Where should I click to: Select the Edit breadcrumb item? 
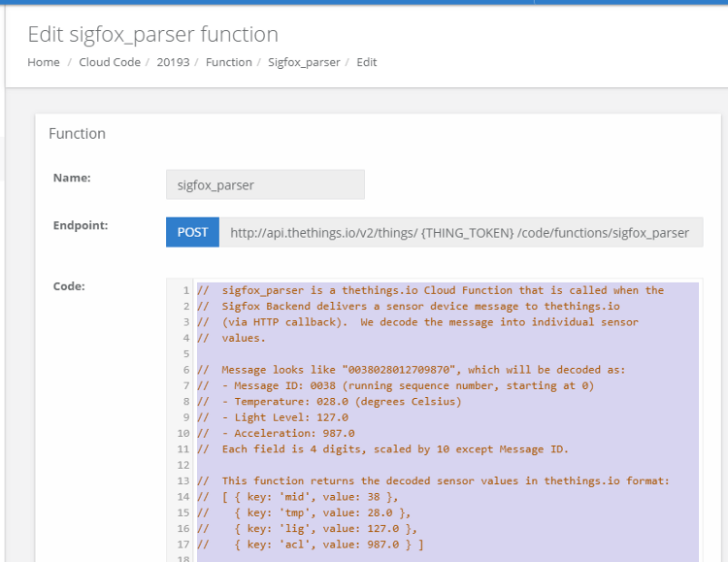pyautogui.click(x=366, y=62)
